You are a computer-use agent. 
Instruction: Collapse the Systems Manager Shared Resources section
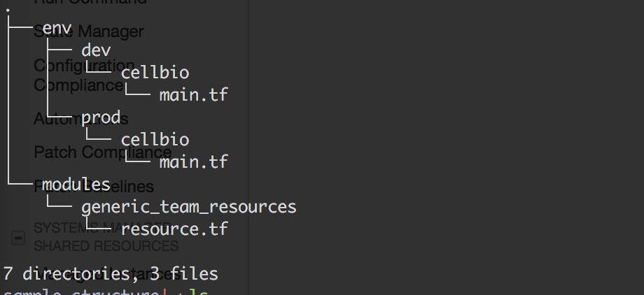point(17,238)
